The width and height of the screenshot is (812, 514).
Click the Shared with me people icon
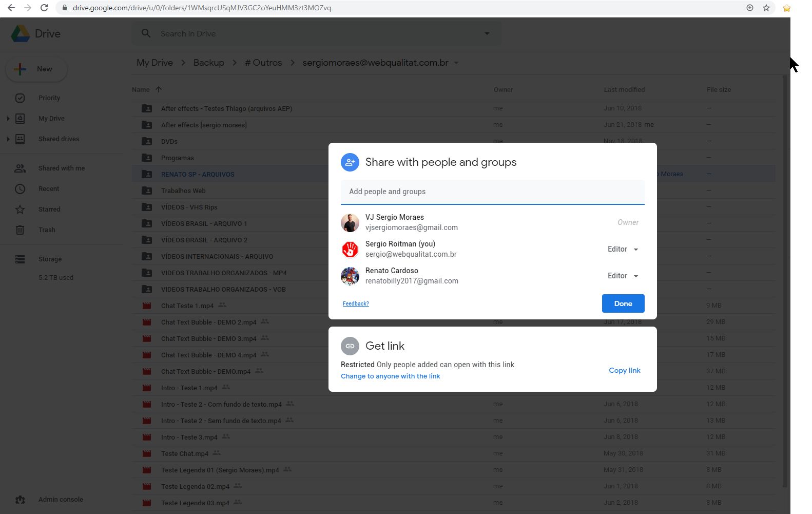coord(20,168)
